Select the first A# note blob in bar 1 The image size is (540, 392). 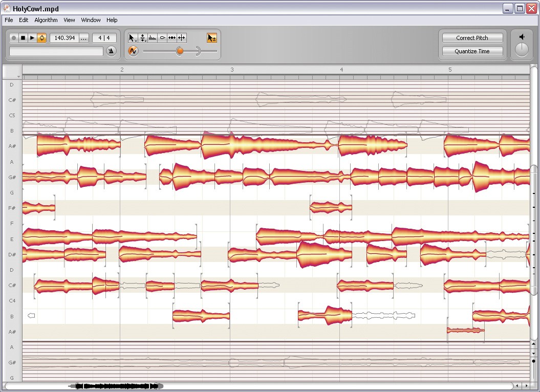[x=78, y=145]
